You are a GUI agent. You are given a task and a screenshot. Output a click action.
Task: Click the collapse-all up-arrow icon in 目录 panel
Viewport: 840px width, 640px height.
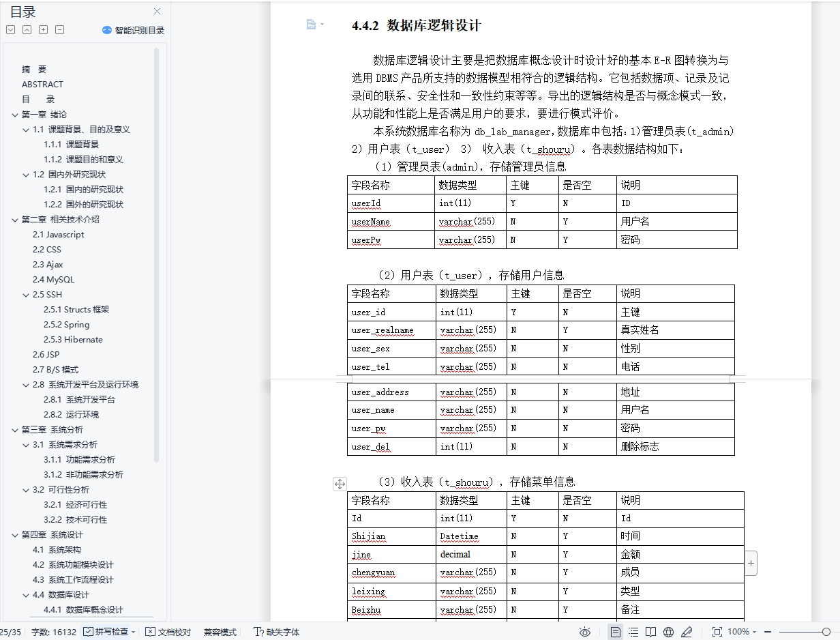[27, 30]
